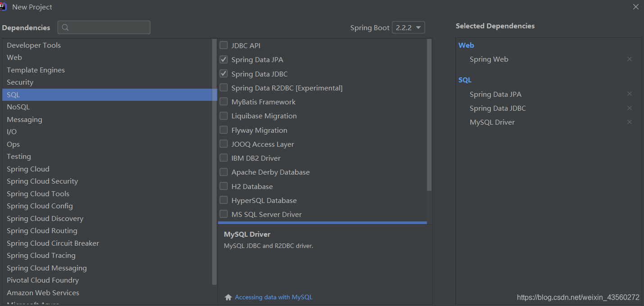
Task: Remove Spring Data JPA from selected dependencies
Action: [x=630, y=94]
